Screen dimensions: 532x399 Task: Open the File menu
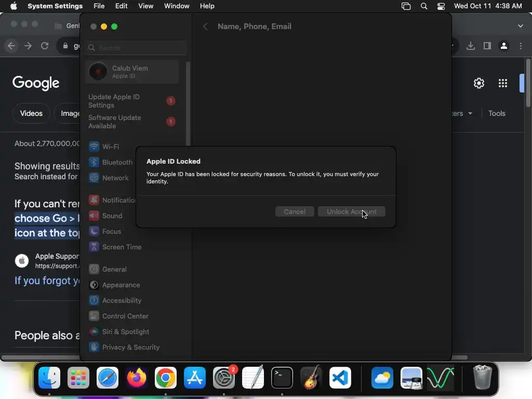click(x=99, y=6)
